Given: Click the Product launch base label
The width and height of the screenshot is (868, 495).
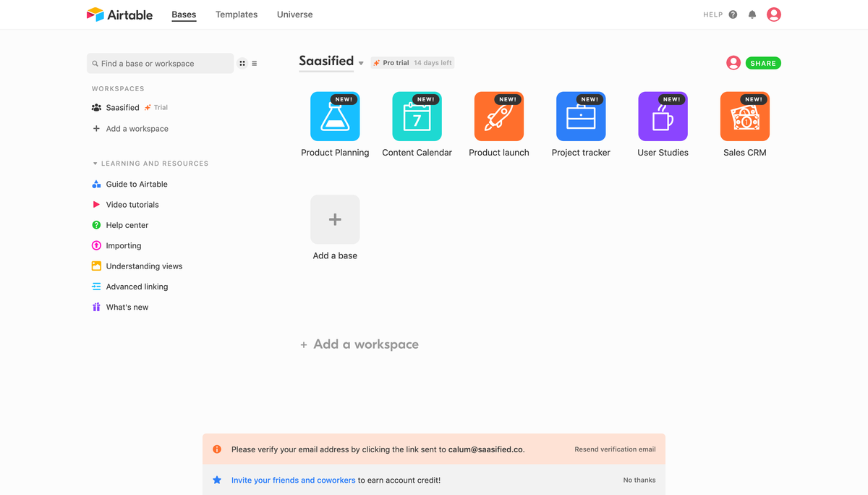Looking at the screenshot, I should tap(499, 153).
